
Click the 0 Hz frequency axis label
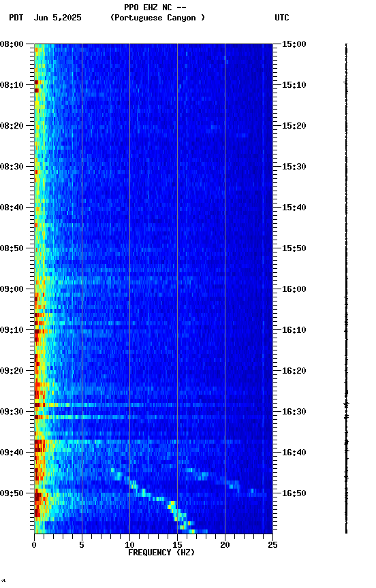pos(34,545)
